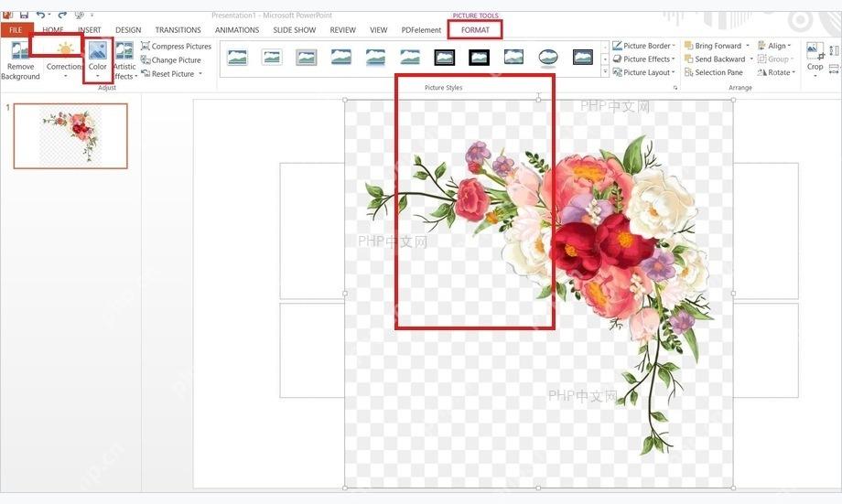Viewport: 842px width, 504px height.
Task: Start slideshow from beginning via quick access icon
Action: point(80,15)
